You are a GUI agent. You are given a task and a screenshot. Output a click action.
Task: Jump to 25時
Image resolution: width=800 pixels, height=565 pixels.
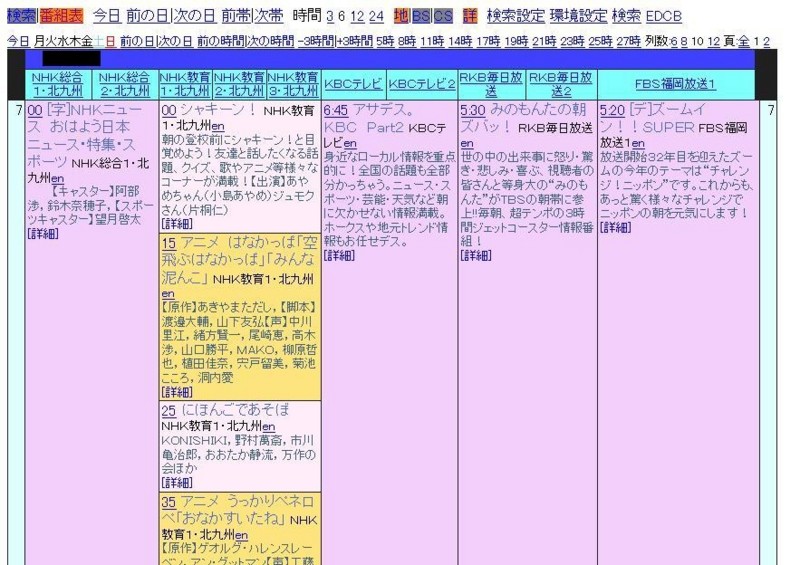pos(600,41)
